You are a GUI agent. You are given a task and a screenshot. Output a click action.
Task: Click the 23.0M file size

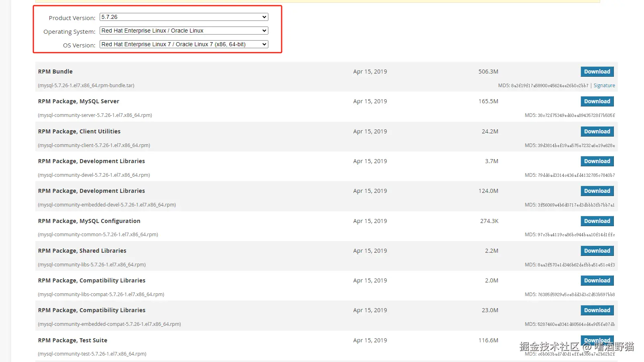click(x=490, y=310)
